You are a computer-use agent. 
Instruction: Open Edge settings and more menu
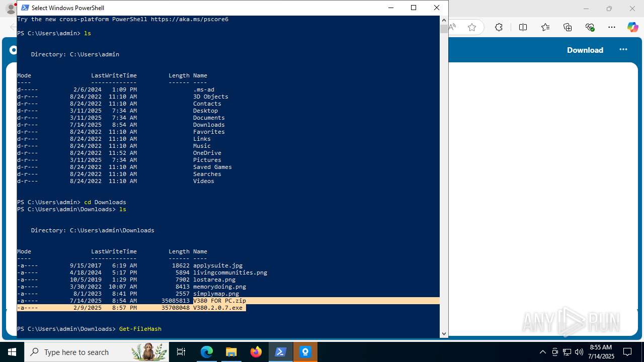click(612, 28)
